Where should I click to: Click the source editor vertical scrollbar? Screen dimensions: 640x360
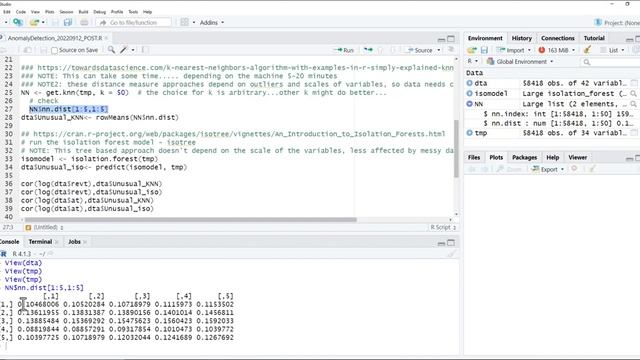pyautogui.click(x=456, y=149)
